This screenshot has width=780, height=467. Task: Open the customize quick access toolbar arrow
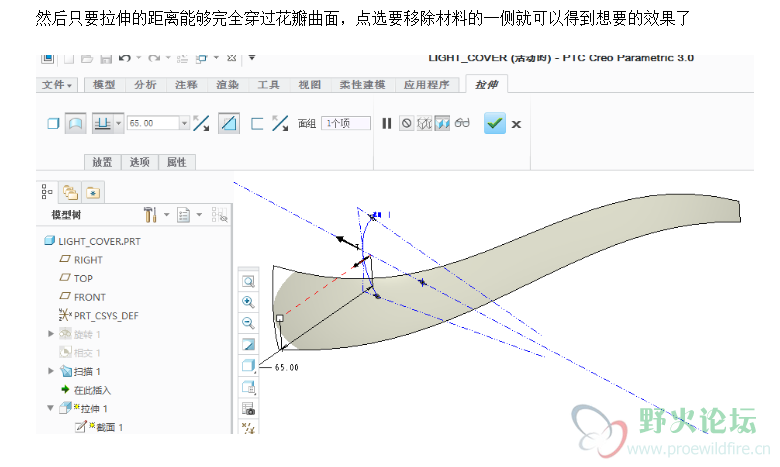click(252, 58)
